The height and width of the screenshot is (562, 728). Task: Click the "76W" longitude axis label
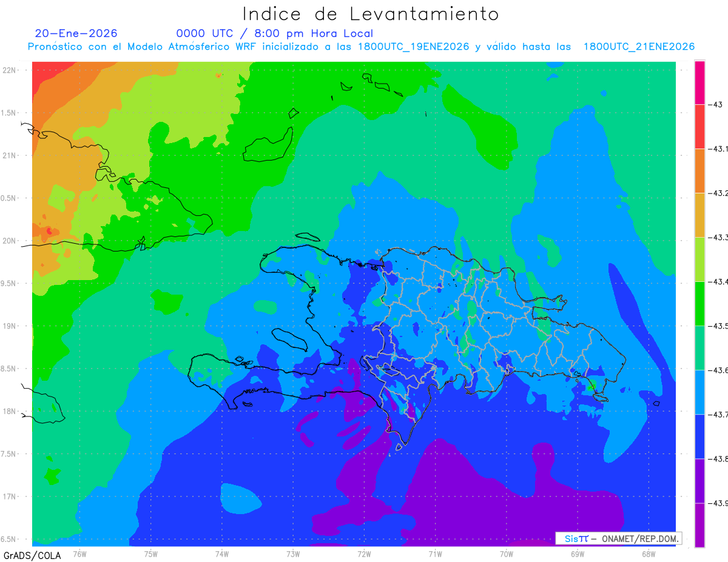(79, 554)
